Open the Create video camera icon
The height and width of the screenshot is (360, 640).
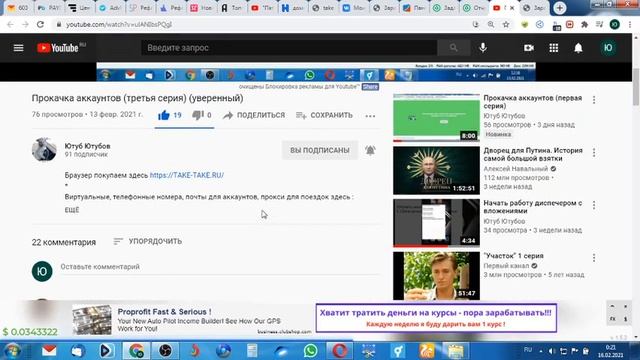tap(529, 48)
